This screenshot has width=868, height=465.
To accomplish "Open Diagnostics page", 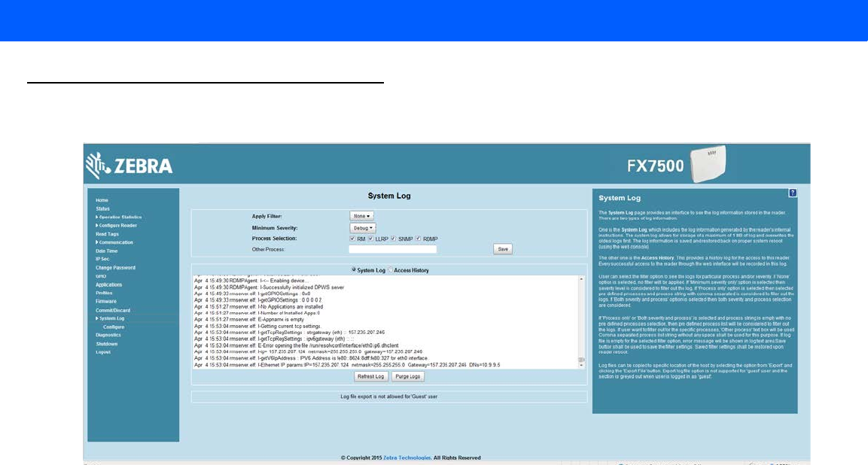I will tap(108, 335).
